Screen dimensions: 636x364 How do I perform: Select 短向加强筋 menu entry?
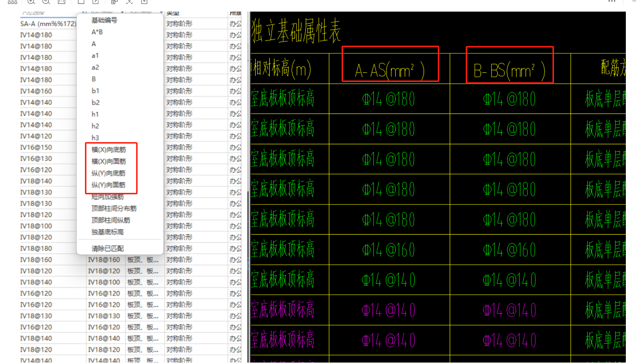point(107,197)
